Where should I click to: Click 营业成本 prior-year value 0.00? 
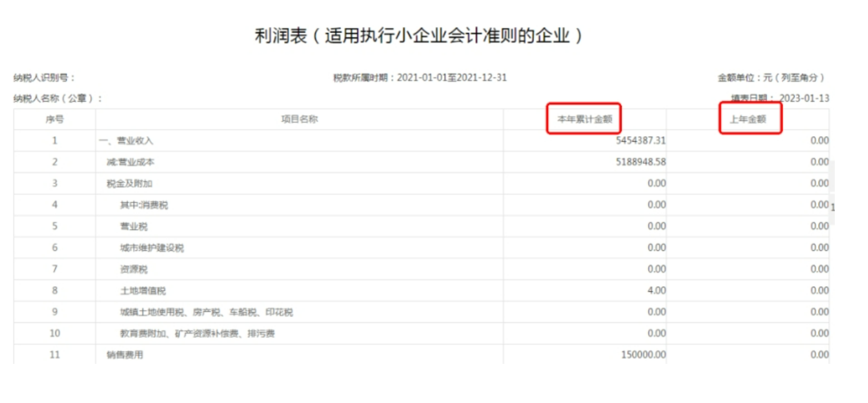[819, 162]
